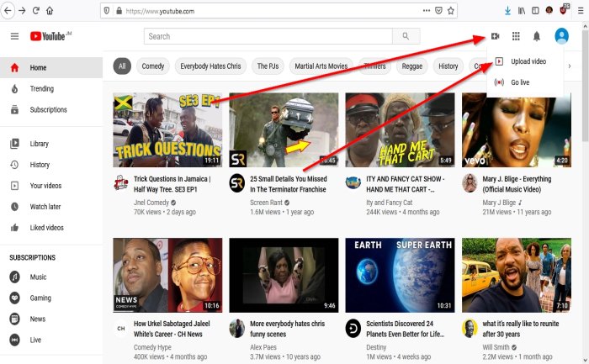Viewport: 589px width, 364px height.
Task: Click the Destiny channel avatar
Action: 353,329
